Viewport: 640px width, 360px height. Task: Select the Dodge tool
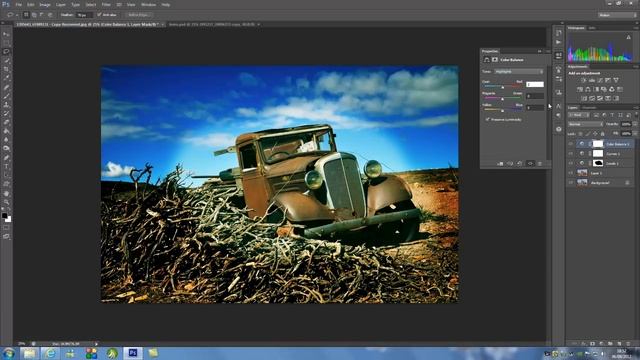(x=6, y=149)
